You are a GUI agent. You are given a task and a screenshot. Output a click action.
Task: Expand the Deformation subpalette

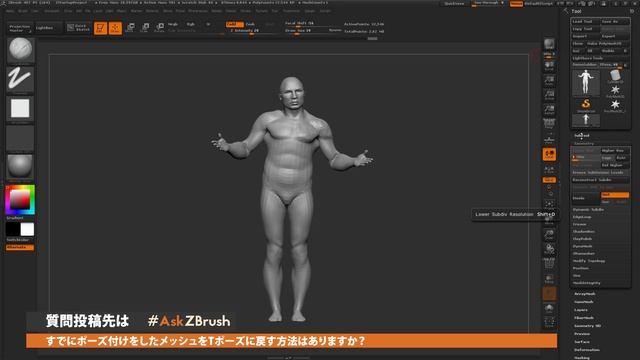(587, 350)
